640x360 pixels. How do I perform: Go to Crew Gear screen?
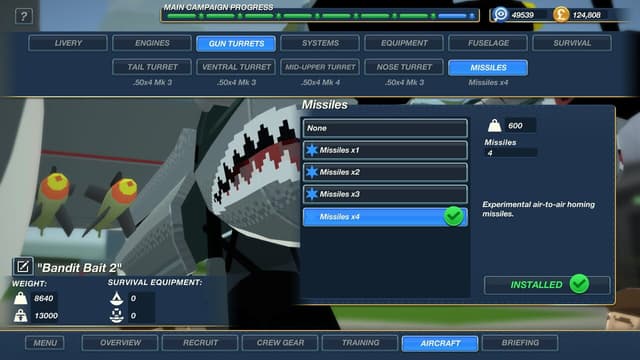(280, 342)
